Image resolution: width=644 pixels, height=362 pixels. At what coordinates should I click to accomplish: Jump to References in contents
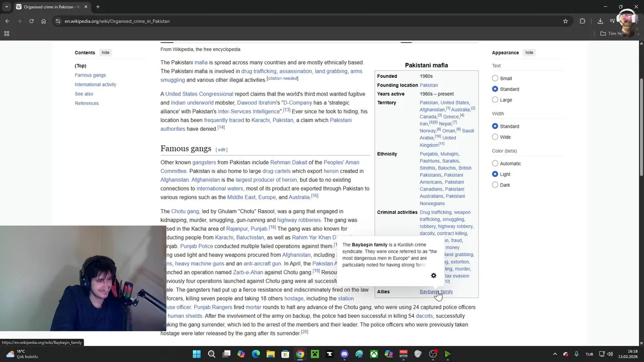(87, 103)
